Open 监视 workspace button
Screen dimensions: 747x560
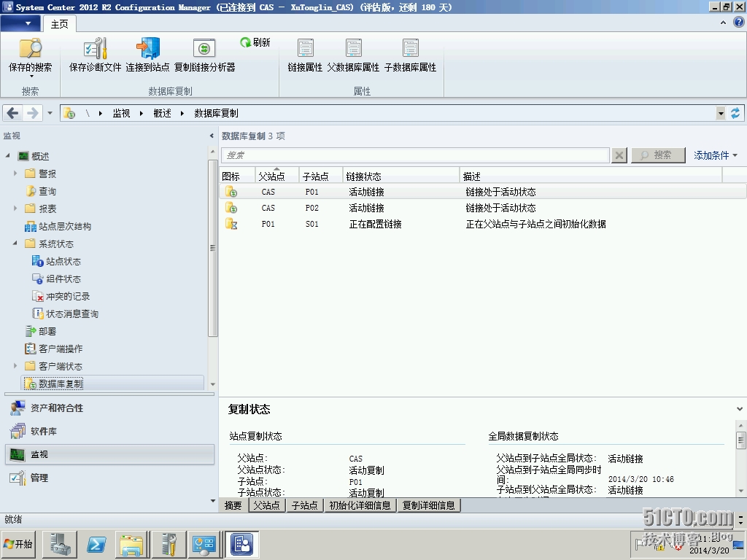[109, 454]
